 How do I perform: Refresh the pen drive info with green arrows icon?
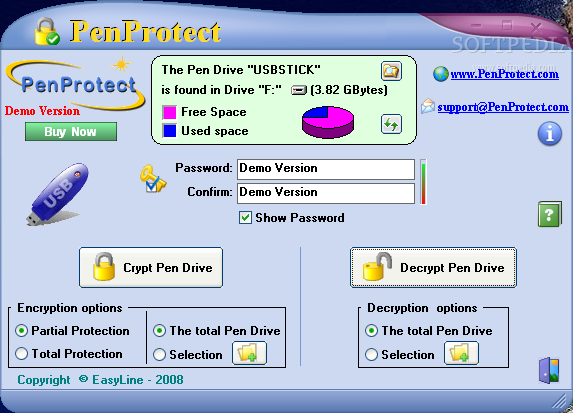[391, 124]
